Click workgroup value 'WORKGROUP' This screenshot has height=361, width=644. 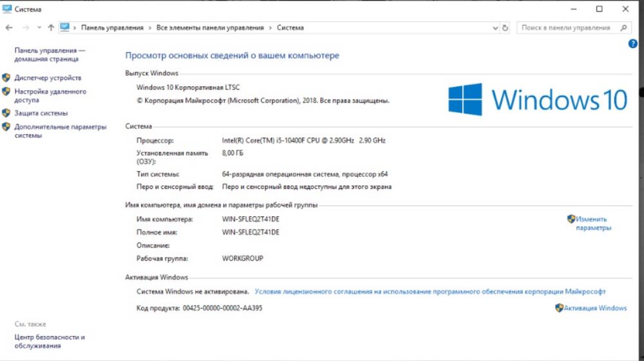tap(242, 259)
